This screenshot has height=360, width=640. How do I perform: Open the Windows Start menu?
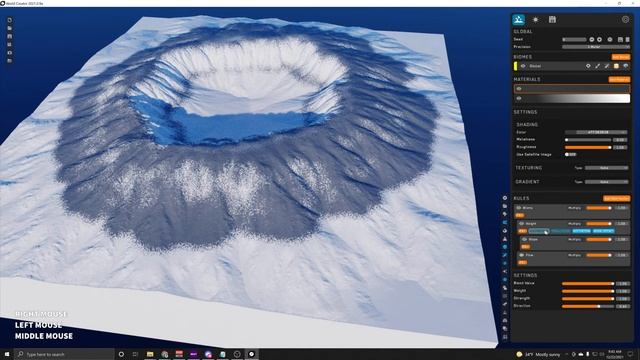[x=7, y=354]
